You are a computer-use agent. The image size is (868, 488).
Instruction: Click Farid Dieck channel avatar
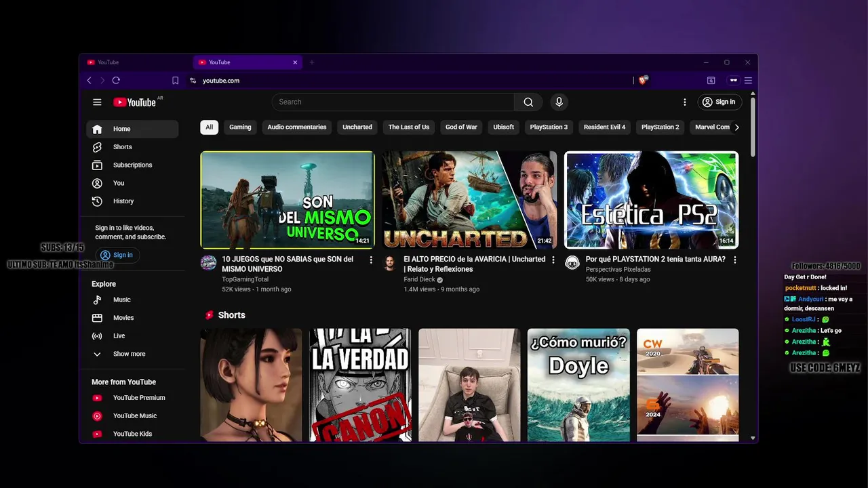click(x=390, y=263)
